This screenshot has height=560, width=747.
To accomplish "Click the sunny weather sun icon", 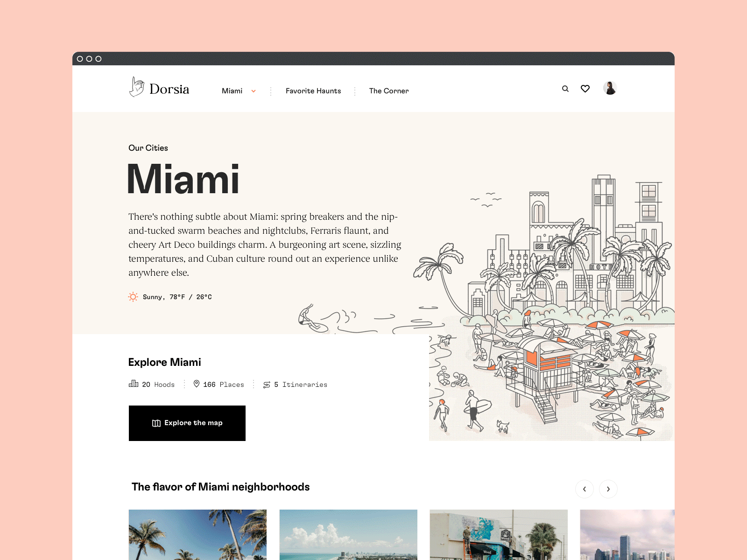I will pyautogui.click(x=133, y=297).
